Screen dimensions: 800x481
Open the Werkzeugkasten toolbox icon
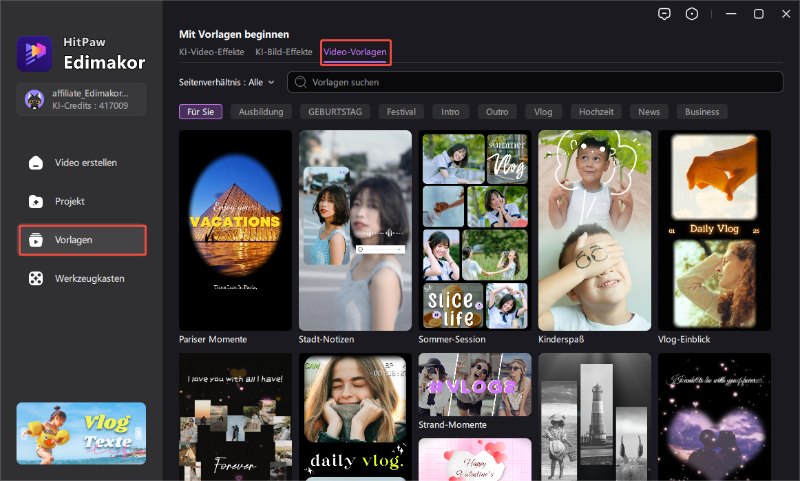pos(36,278)
